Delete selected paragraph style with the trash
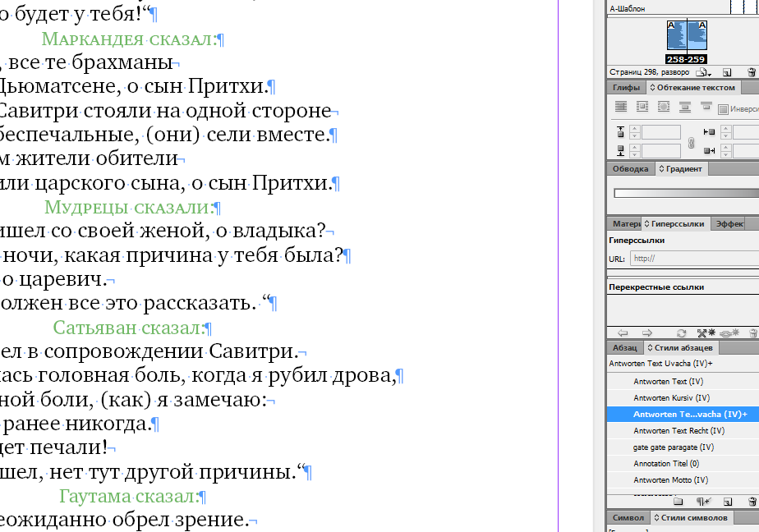This screenshot has width=759, height=532. pos(752,502)
